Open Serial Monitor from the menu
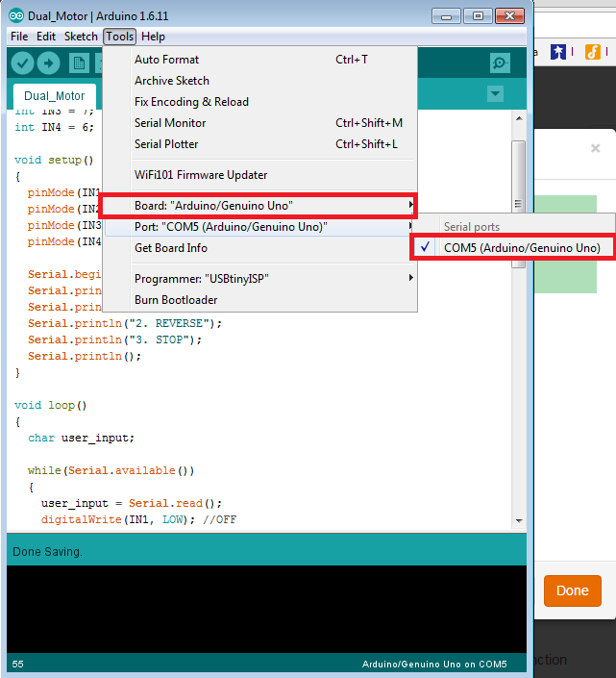The height and width of the screenshot is (678, 616). click(260, 123)
